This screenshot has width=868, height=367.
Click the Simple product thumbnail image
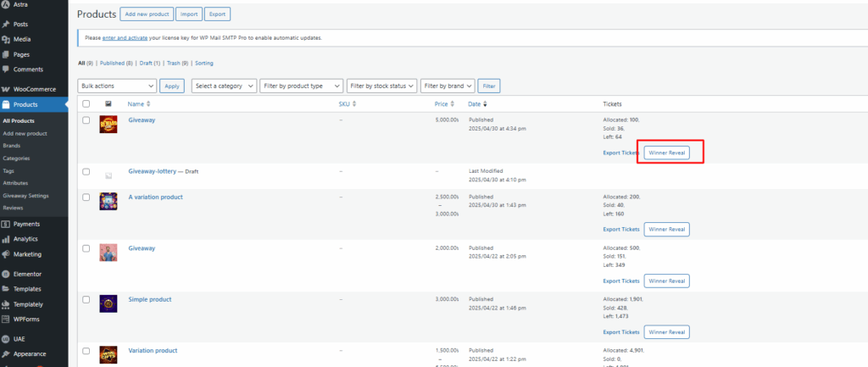click(x=108, y=303)
